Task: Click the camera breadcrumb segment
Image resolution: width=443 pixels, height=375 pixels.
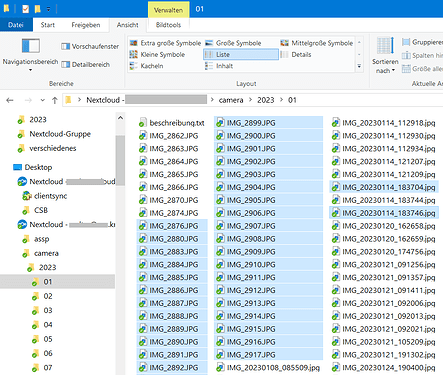Action: coord(231,100)
